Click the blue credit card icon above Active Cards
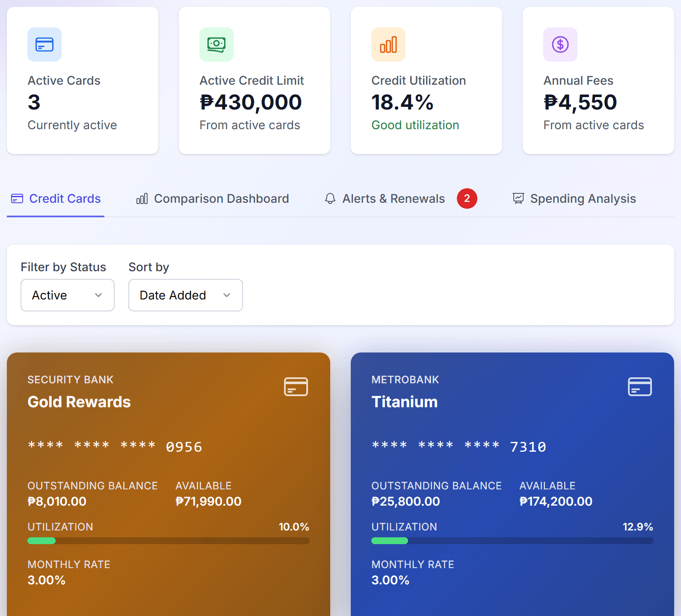Screen dimensions: 681x616 (44, 44)
